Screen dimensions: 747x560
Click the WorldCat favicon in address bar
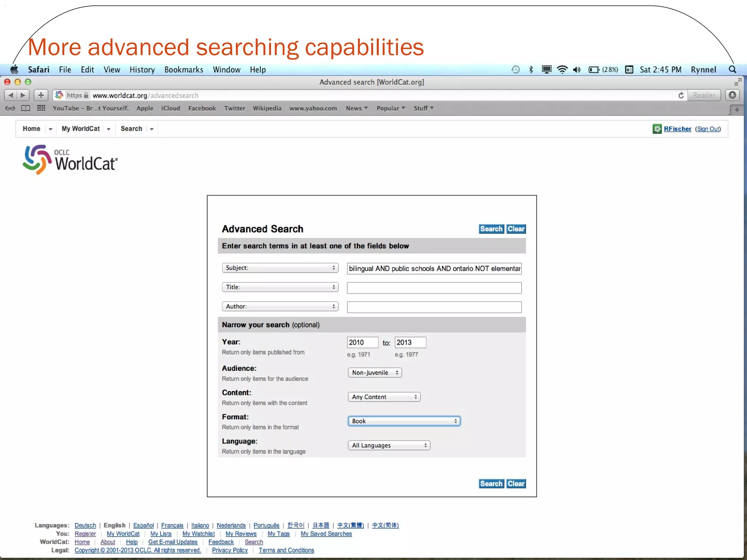(59, 95)
